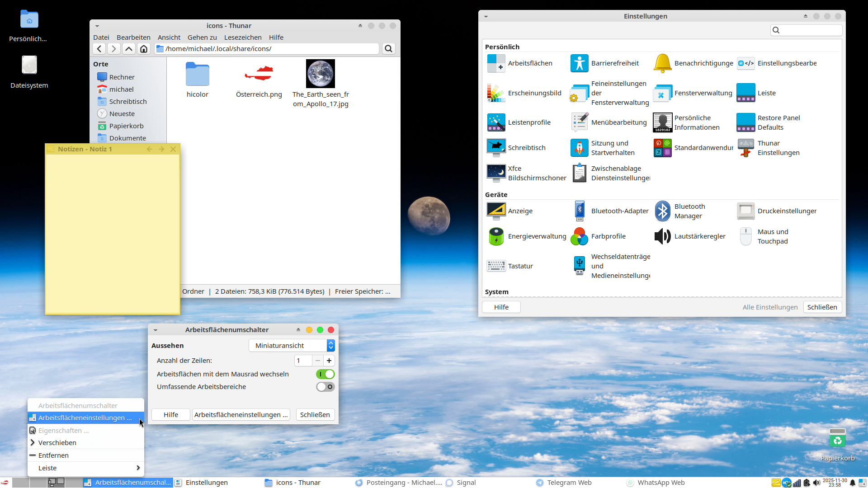Click the Thunar search magnifier icon

tap(388, 49)
